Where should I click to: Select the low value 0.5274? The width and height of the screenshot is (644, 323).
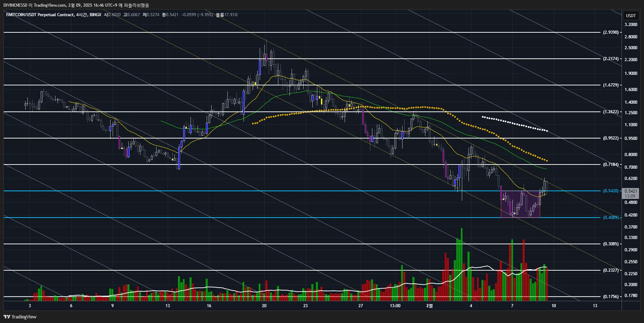pos(153,15)
